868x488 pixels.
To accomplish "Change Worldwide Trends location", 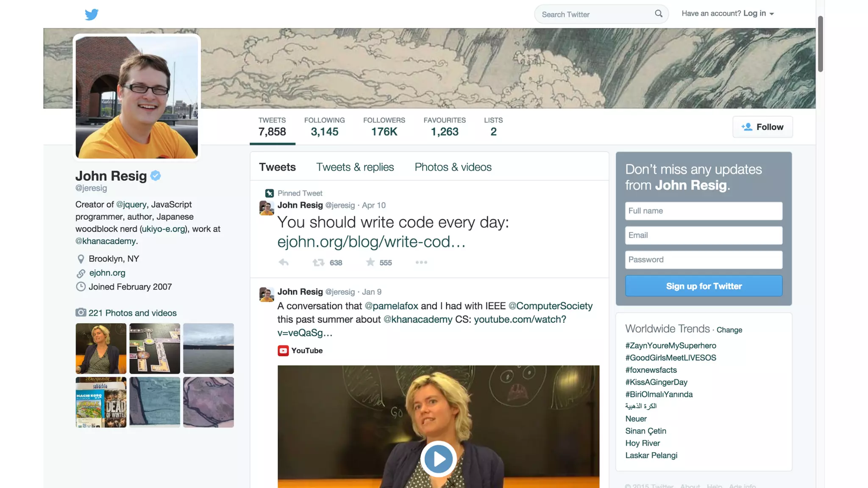I will point(729,330).
